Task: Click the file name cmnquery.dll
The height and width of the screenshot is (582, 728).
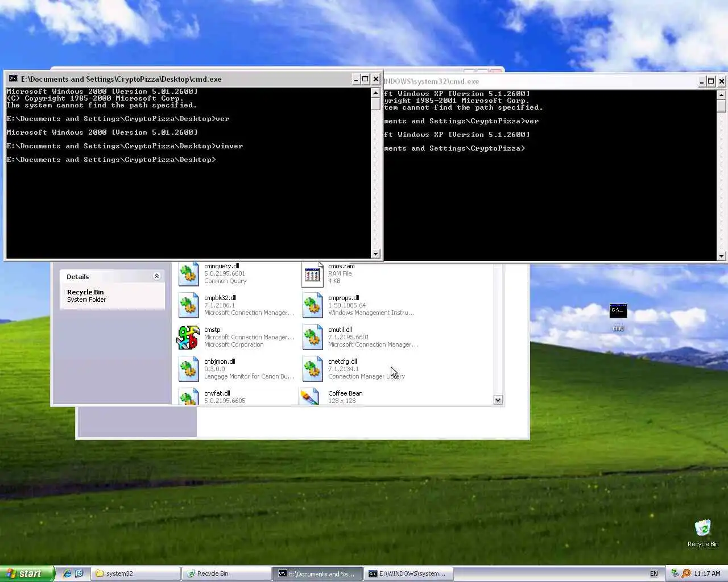Action: pos(222,266)
